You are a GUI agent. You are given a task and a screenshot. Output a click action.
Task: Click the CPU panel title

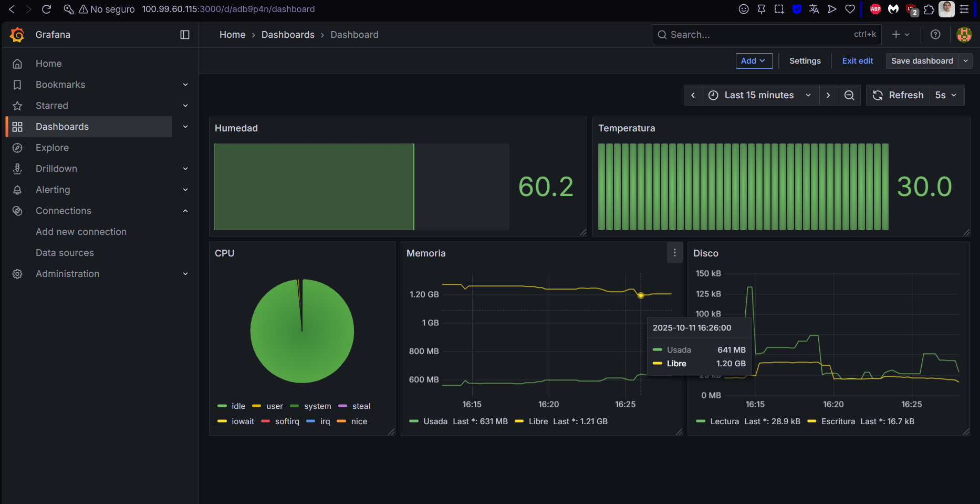(x=224, y=253)
